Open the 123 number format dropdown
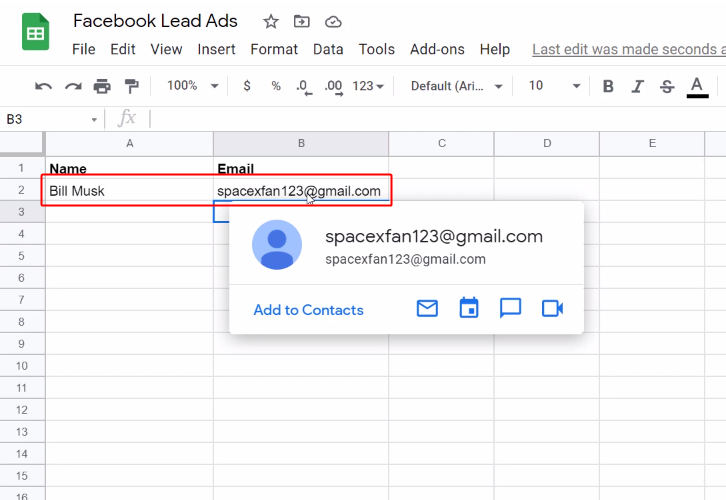726x500 pixels. pos(368,86)
